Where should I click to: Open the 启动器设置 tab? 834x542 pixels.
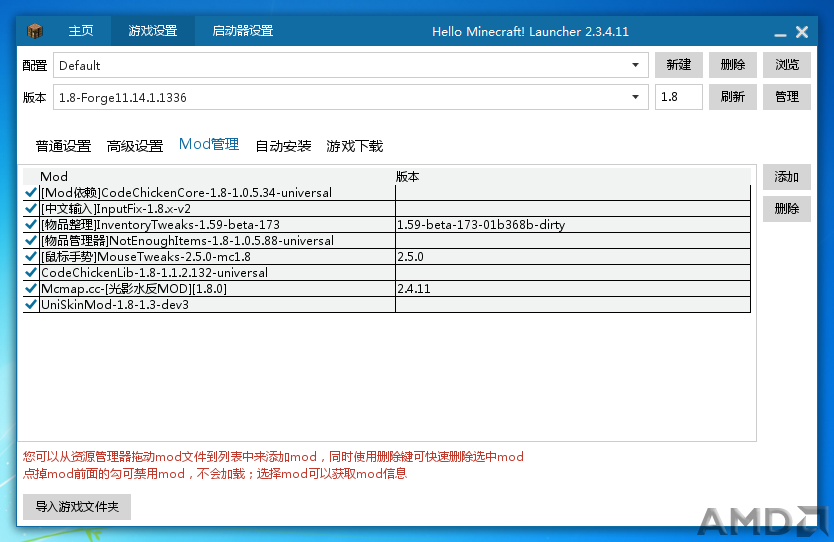click(243, 31)
